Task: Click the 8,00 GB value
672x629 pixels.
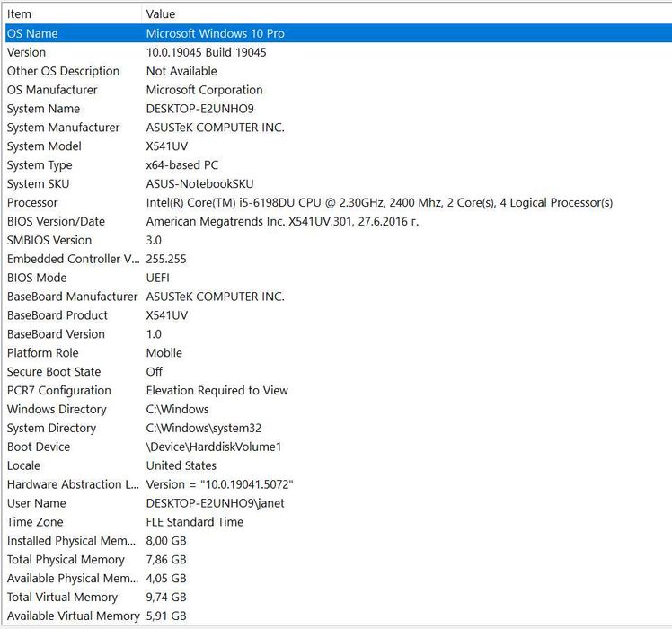Action: (x=166, y=541)
